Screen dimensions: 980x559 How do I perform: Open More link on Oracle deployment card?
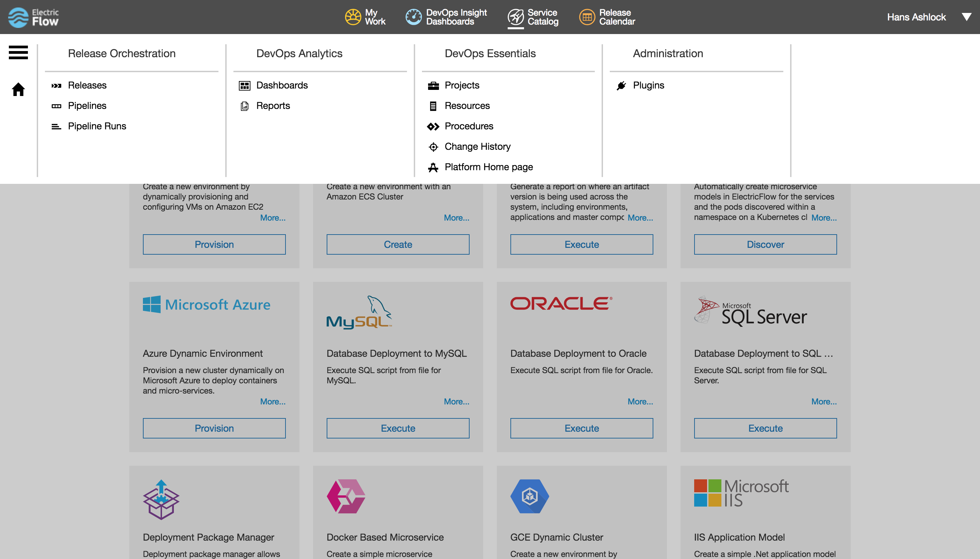(640, 402)
